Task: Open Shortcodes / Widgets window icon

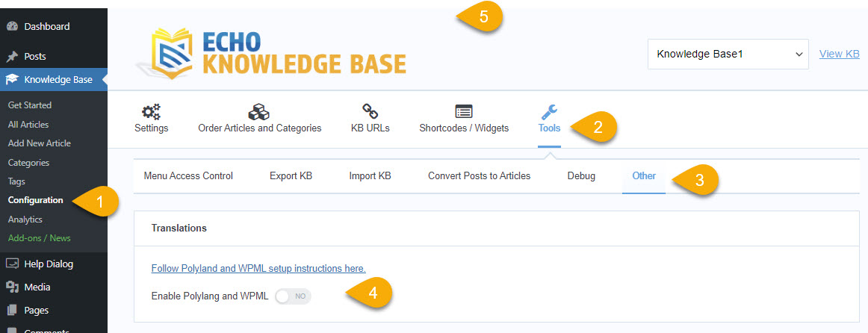Action: (464, 112)
